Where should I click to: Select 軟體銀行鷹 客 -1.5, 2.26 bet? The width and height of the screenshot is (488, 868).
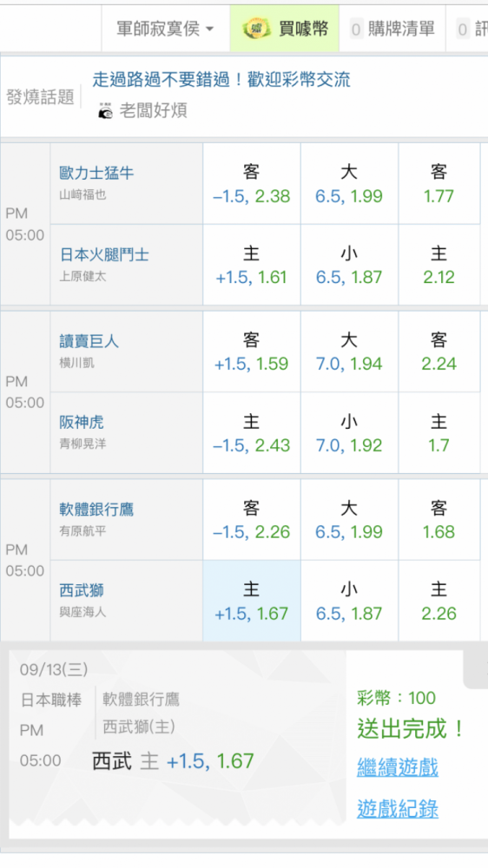252,520
